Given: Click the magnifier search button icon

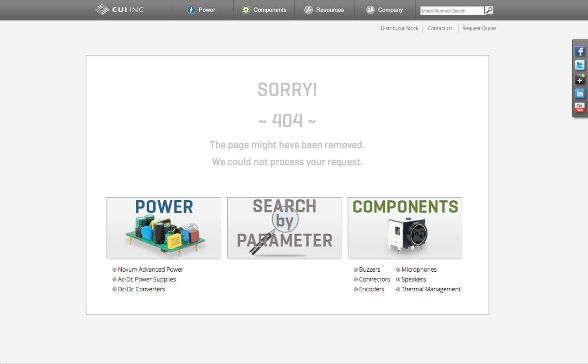Looking at the screenshot, I should pos(489,10).
